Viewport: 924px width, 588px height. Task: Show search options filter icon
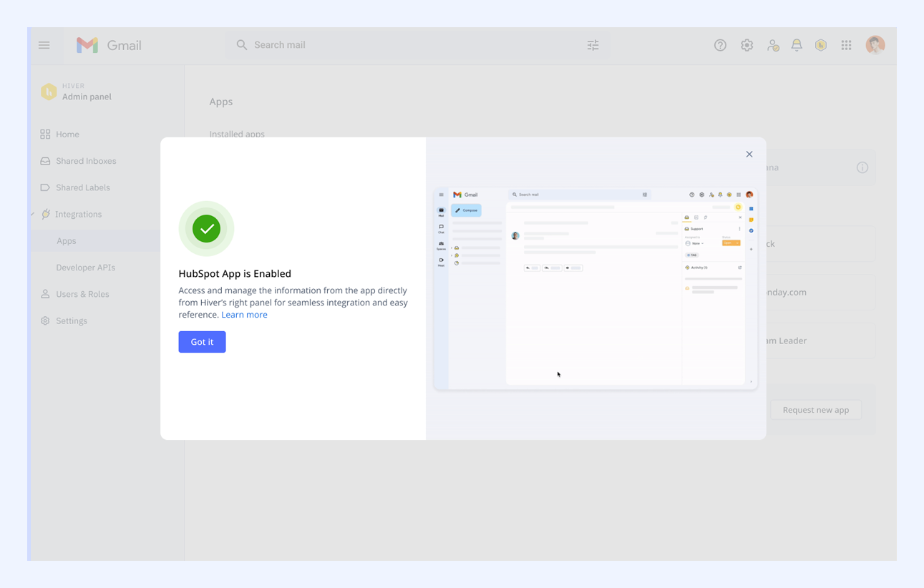click(x=593, y=45)
